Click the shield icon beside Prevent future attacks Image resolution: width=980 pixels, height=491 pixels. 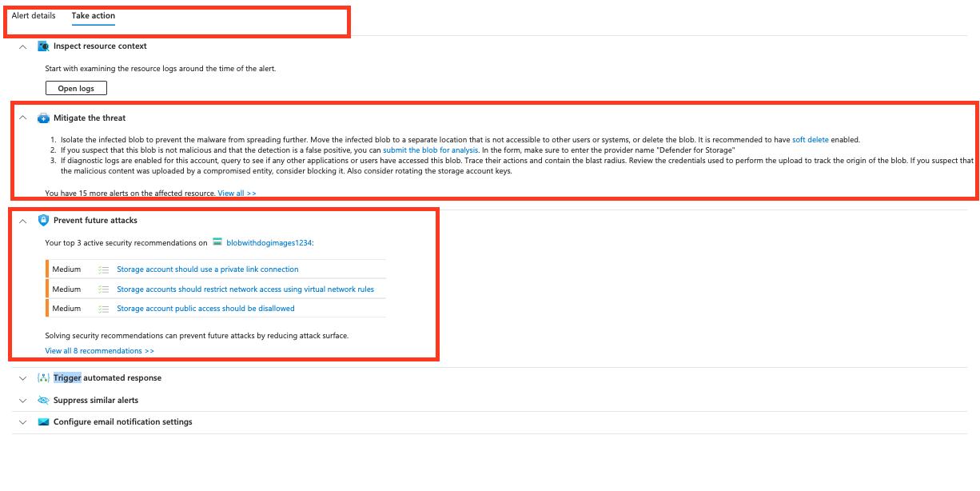[43, 220]
